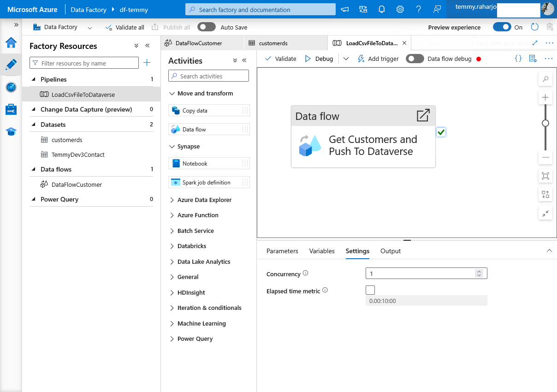Click the collapse canvas arrows icon
This screenshot has height=392, width=557.
tap(545, 213)
